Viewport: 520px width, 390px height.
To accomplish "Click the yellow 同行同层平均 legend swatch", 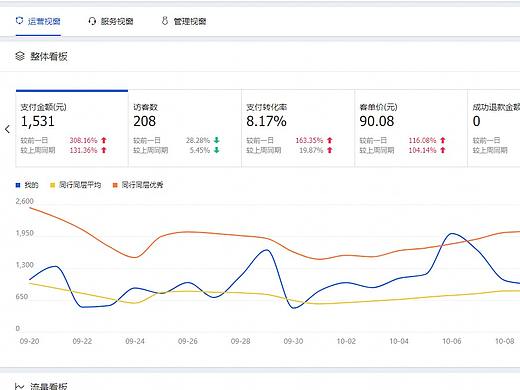I will [x=52, y=185].
